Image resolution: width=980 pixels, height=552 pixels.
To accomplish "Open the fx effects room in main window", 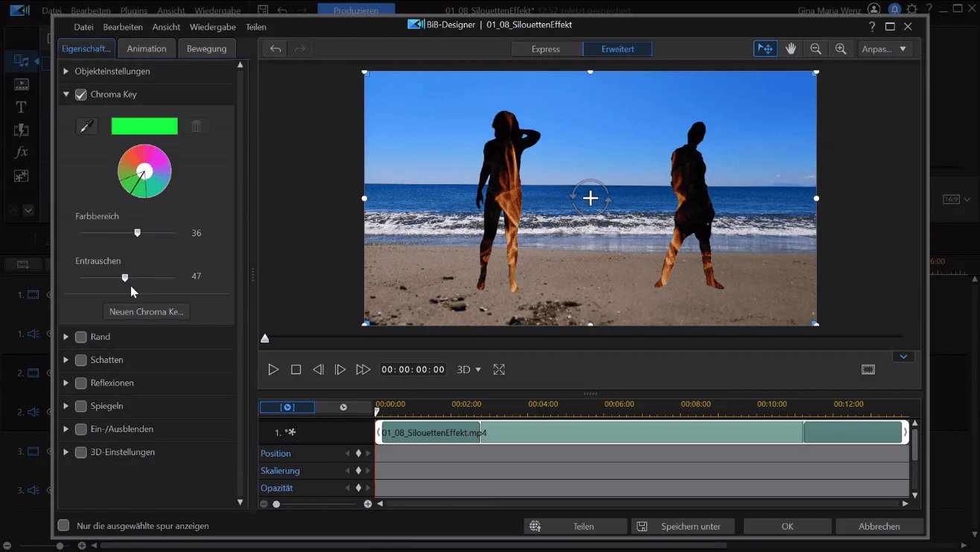I will click(21, 152).
